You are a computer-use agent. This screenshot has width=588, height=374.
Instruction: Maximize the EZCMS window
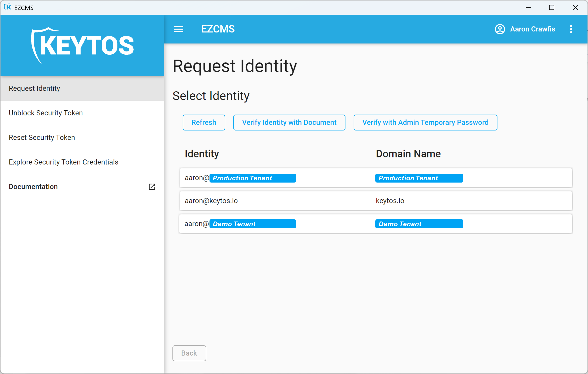[x=552, y=7]
